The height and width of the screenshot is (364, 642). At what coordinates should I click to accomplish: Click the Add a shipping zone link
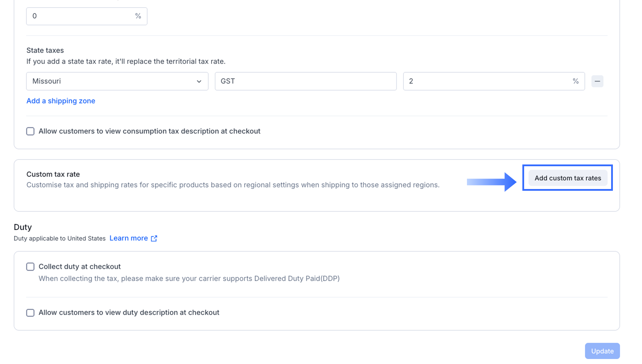tap(61, 101)
